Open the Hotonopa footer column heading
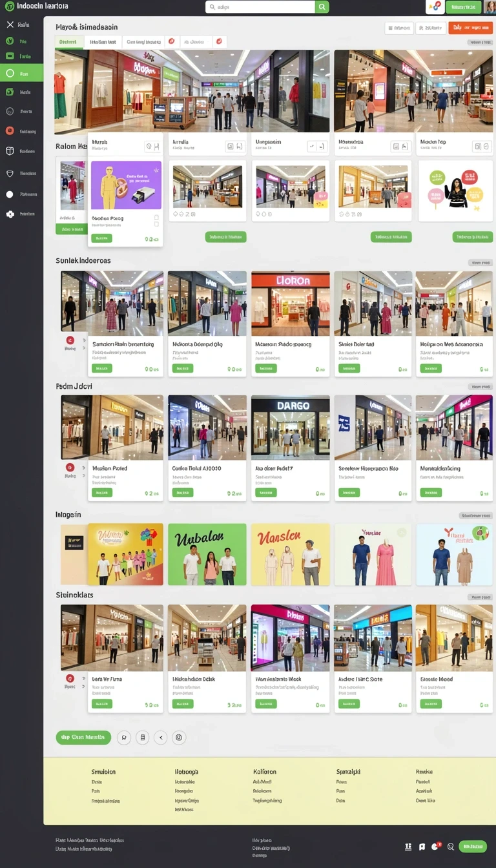 187,772
